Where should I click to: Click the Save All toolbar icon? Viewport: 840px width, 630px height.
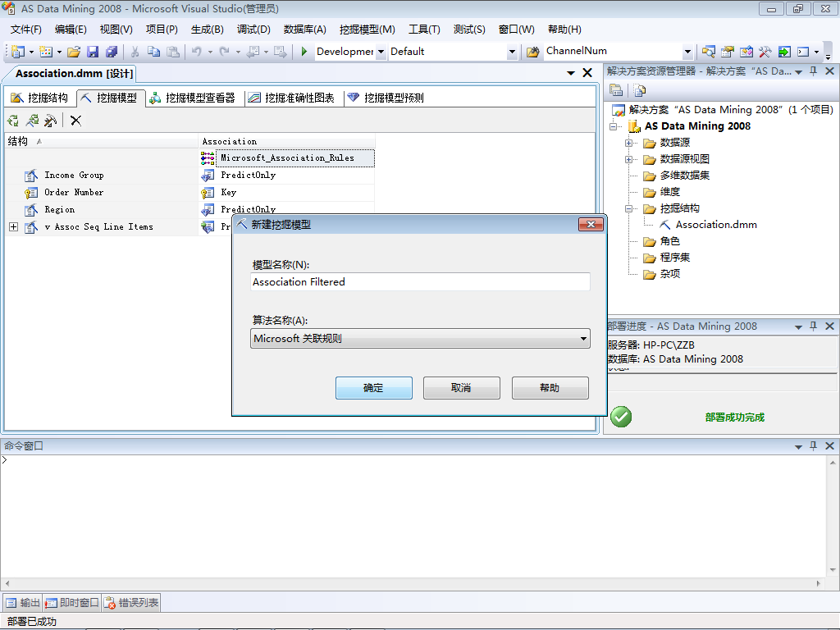tap(112, 52)
